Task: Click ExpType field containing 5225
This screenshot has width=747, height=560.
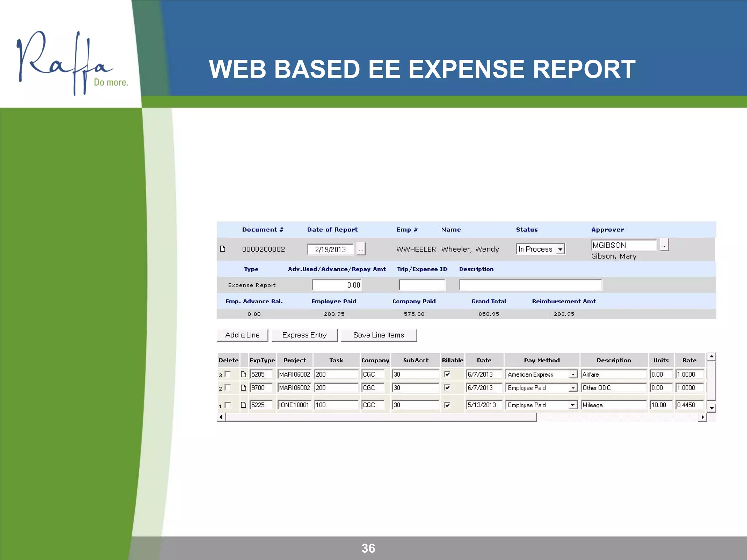Action: 261,405
